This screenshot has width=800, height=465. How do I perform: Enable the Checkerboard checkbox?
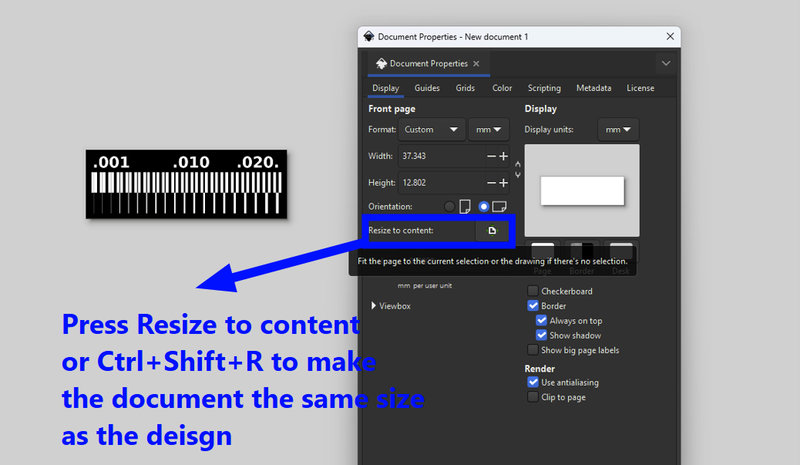click(x=533, y=291)
